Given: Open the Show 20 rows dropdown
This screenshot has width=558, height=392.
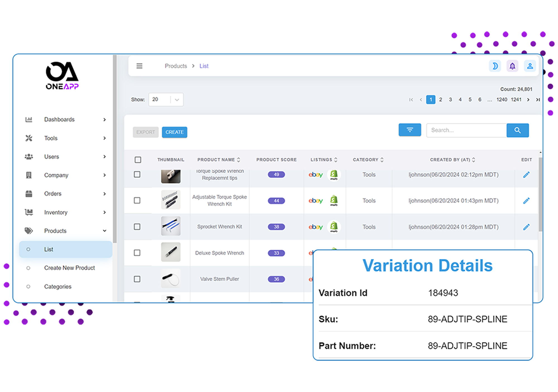Looking at the screenshot, I should (x=166, y=100).
